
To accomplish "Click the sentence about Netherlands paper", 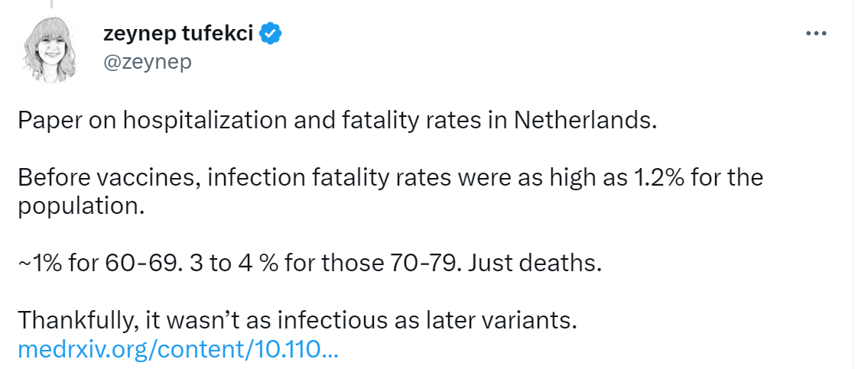I will tap(336, 121).
